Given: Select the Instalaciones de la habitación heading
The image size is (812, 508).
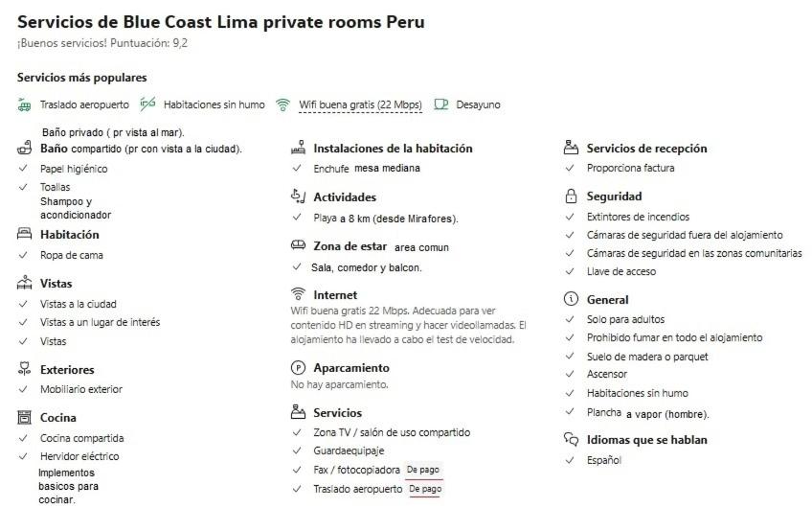Looking at the screenshot, I should point(393,149).
